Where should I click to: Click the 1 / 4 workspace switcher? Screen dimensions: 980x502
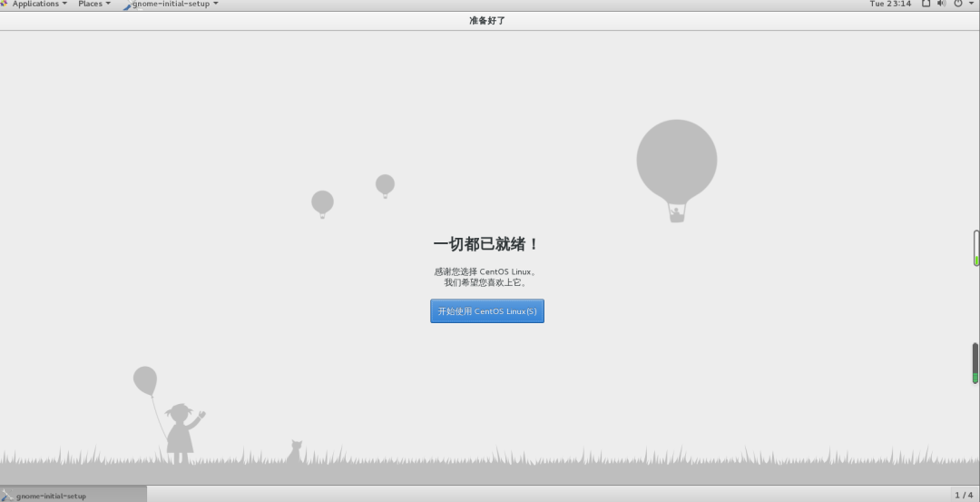[964, 495]
